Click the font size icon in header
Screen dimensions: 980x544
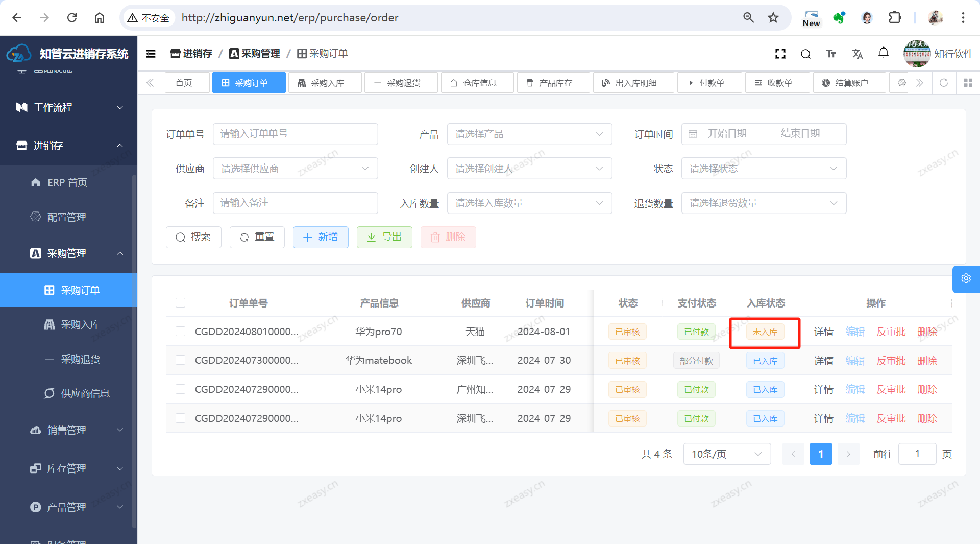click(x=831, y=54)
